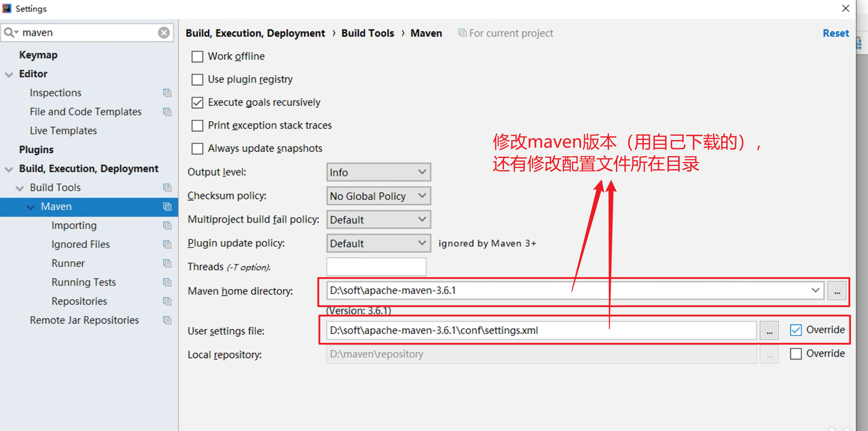The height and width of the screenshot is (431, 868).
Task: Open the Output level dropdown
Action: [x=378, y=172]
